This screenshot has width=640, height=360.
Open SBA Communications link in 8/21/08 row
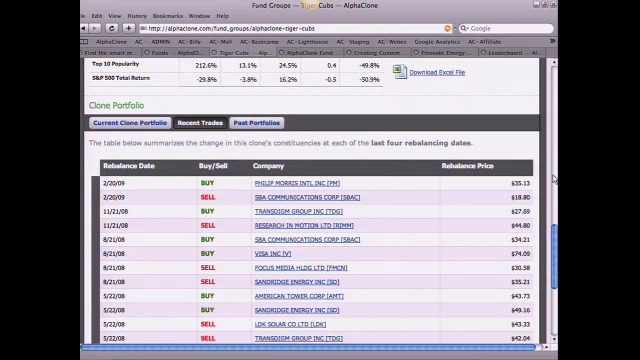pos(307,240)
